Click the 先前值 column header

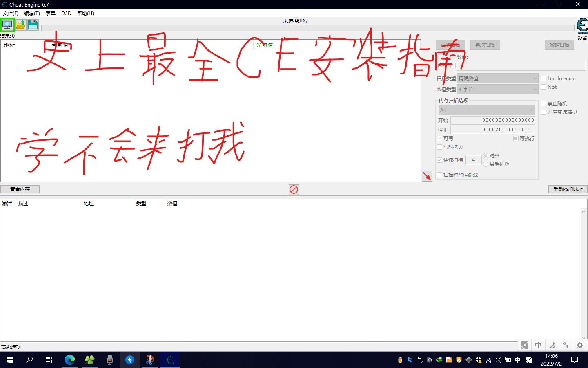tap(265, 45)
